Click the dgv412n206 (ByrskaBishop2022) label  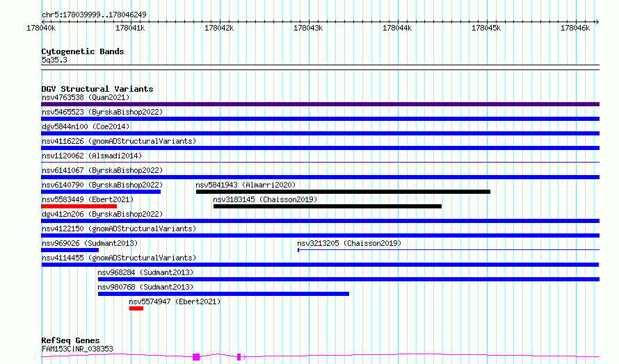pos(102,214)
